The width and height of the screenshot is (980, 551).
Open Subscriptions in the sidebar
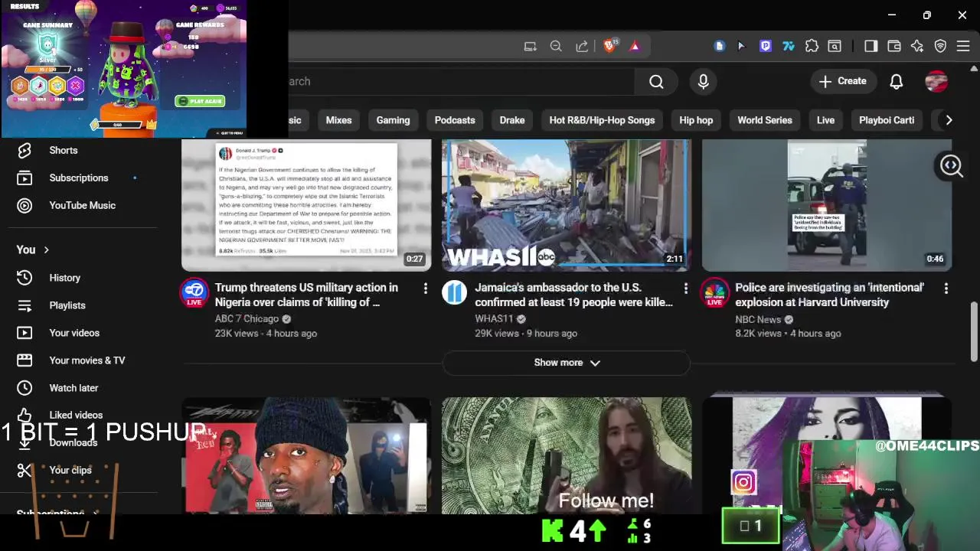79,178
